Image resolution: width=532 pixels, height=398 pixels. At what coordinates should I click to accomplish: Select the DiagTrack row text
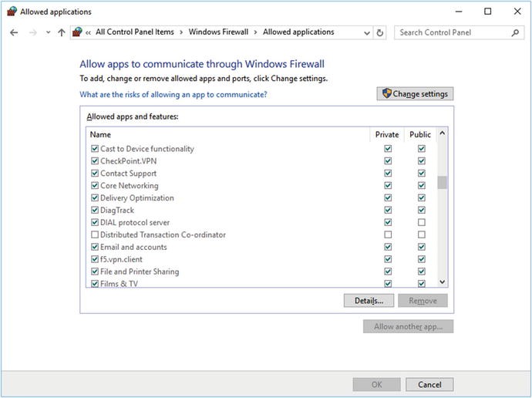pyautogui.click(x=117, y=210)
